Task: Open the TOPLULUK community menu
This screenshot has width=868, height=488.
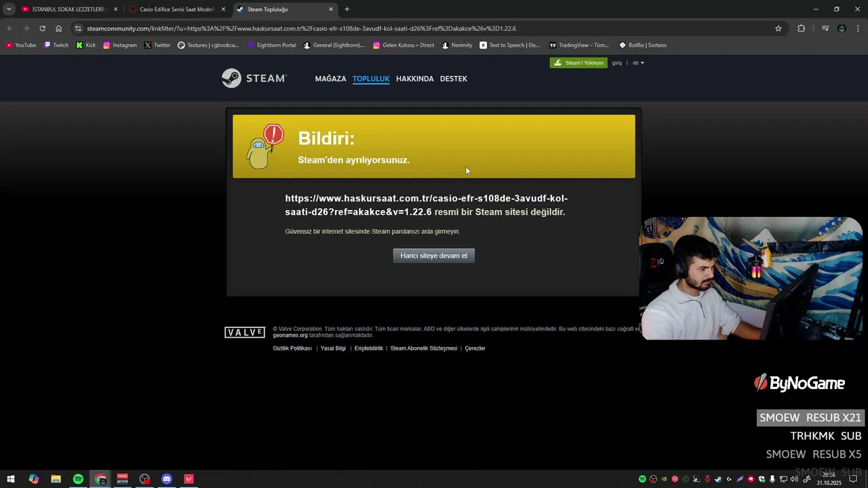Action: pos(371,79)
